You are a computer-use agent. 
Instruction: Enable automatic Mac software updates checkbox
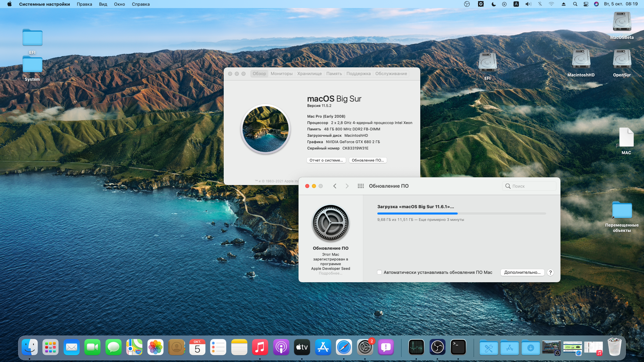click(379, 272)
